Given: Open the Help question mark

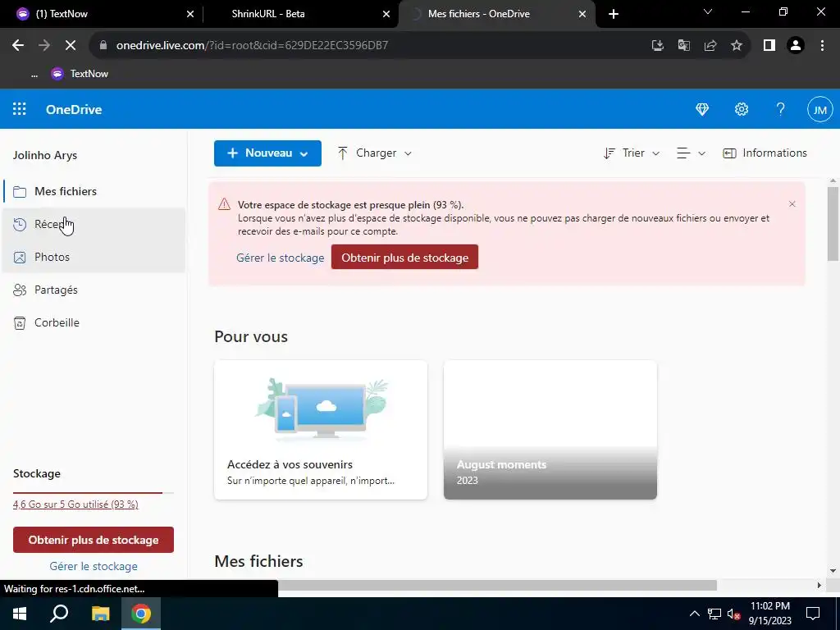Looking at the screenshot, I should (781, 109).
